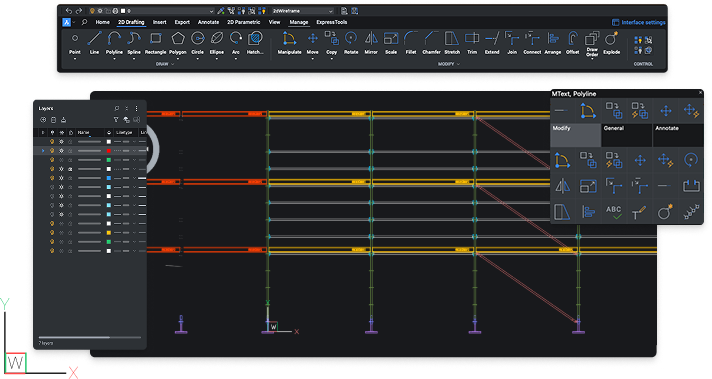This screenshot has height=379, width=712.
Task: Open the dropdown arrow under Circle
Action: coord(198,59)
